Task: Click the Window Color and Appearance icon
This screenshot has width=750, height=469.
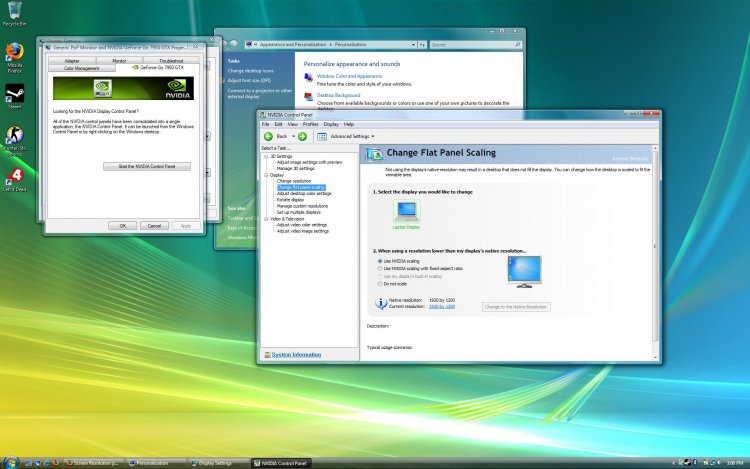Action: (309, 77)
